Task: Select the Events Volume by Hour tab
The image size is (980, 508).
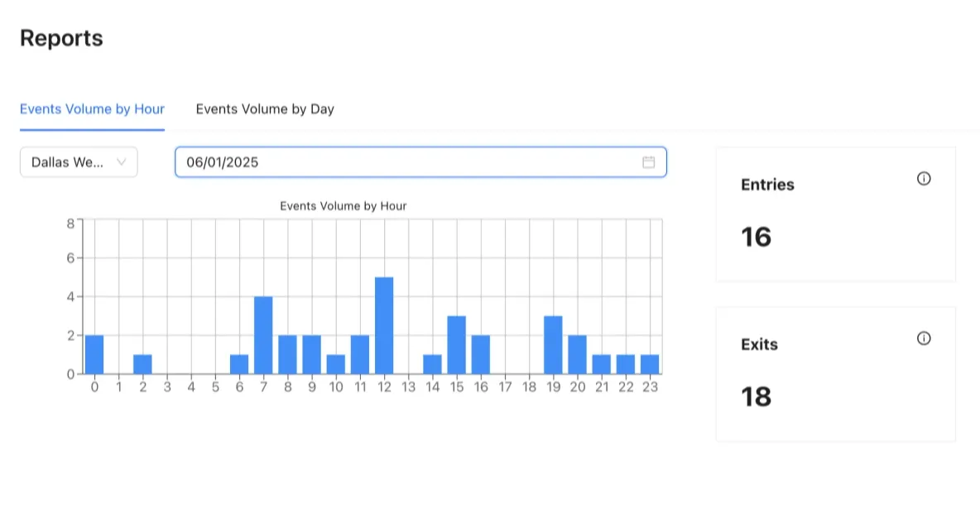Action: (92, 108)
